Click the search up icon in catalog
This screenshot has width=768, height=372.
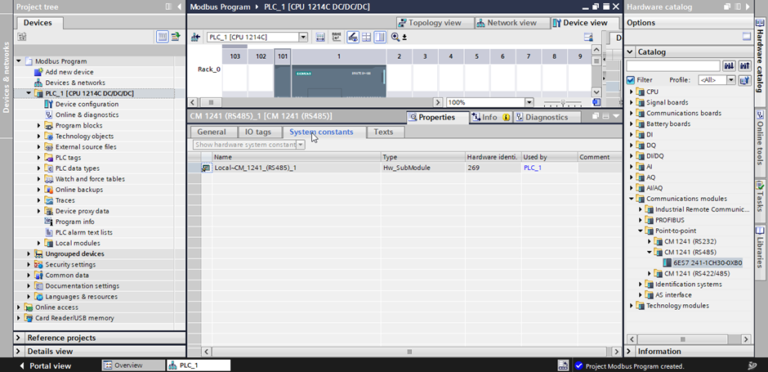click(744, 66)
